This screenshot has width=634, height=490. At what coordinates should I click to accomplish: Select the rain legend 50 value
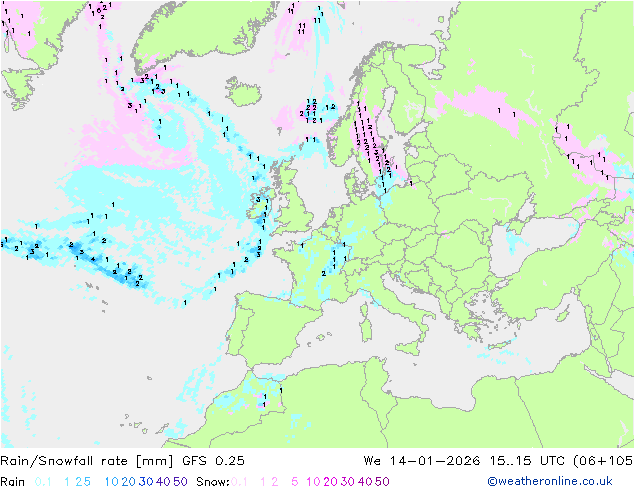[180, 482]
